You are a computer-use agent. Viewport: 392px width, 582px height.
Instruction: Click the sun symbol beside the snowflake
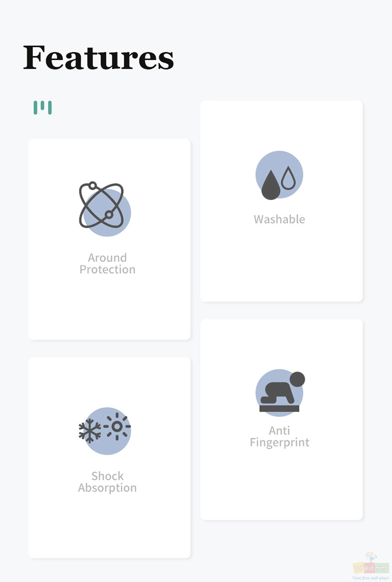[x=117, y=426]
